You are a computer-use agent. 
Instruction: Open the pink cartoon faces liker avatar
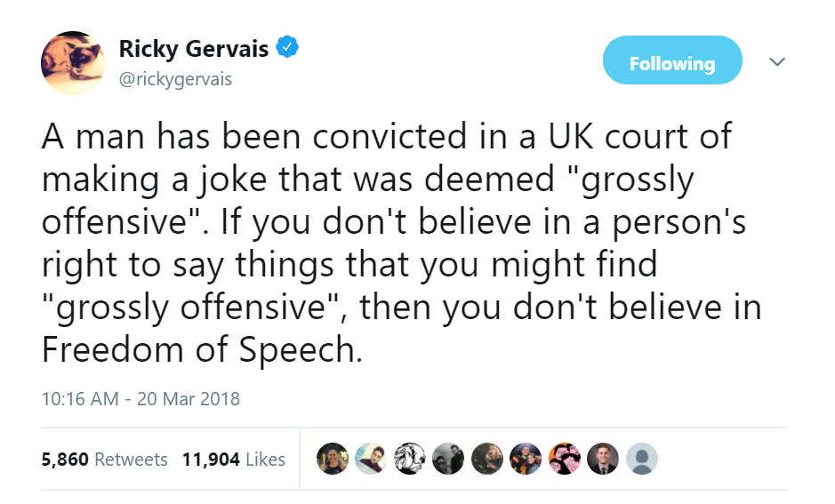565,459
